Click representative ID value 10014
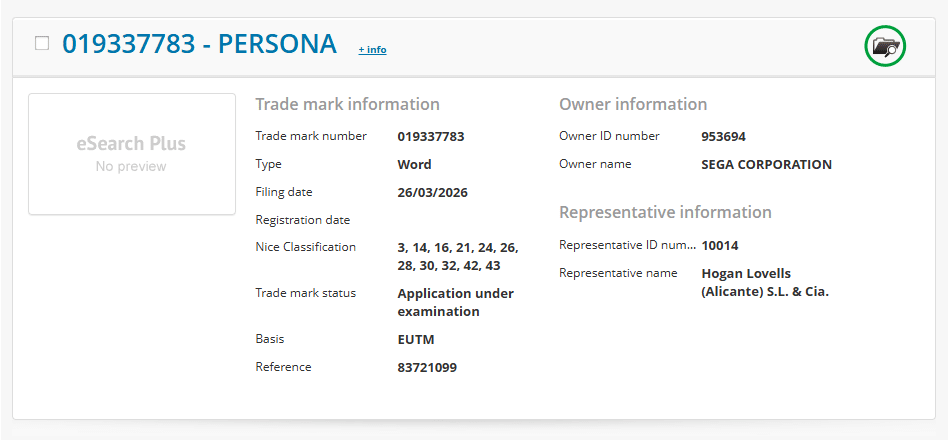 (x=720, y=245)
